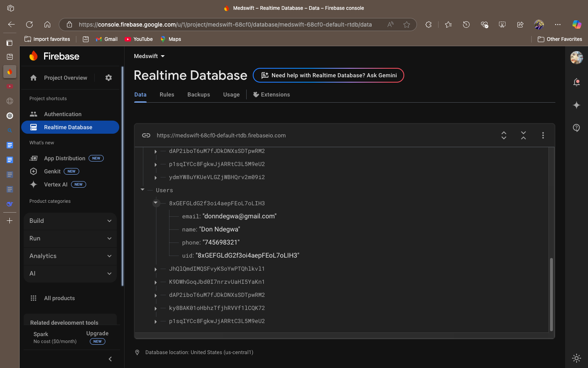The height and width of the screenshot is (368, 588).
Task: Open Share icon in browser toolbar
Action: tap(520, 25)
